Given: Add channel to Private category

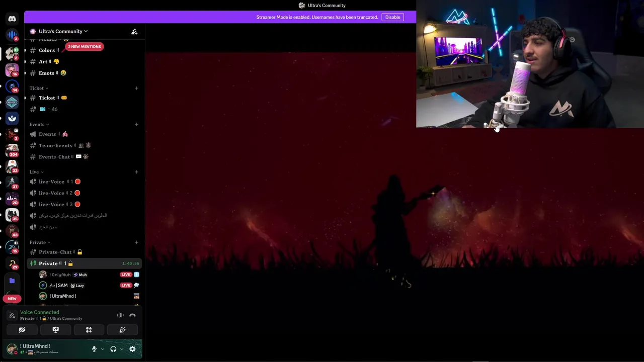Looking at the screenshot, I should coord(136,242).
